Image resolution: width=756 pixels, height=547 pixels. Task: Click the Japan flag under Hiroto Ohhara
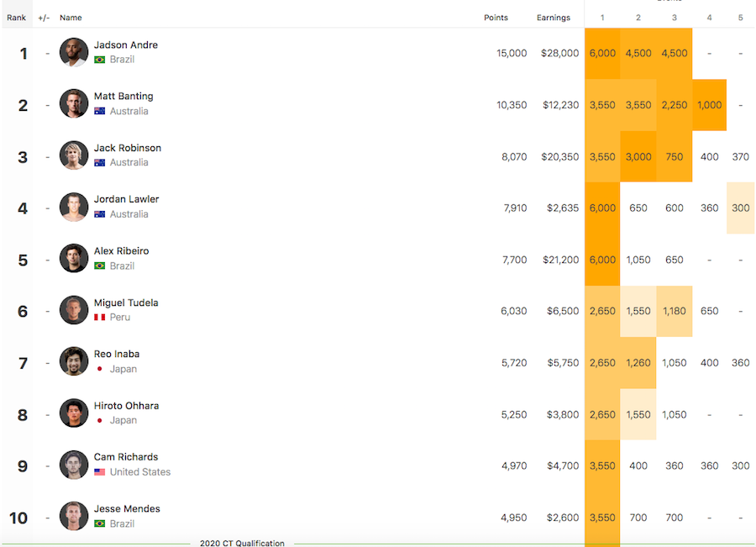pyautogui.click(x=100, y=421)
